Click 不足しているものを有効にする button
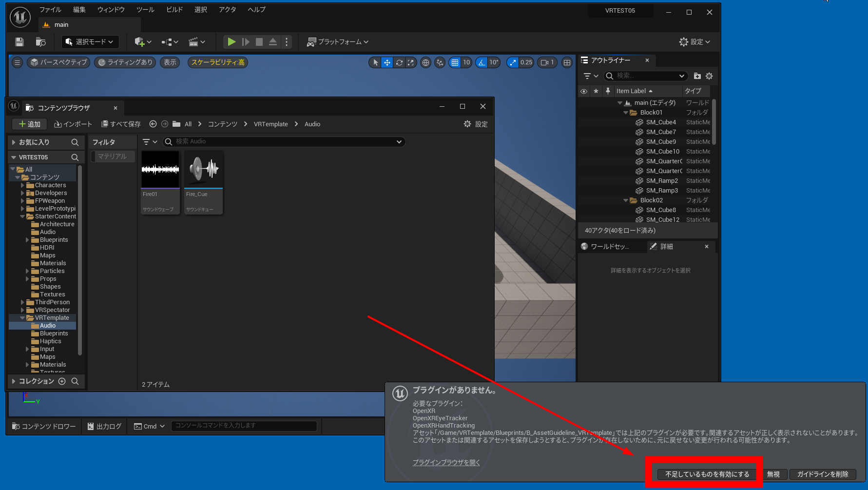 click(x=707, y=474)
